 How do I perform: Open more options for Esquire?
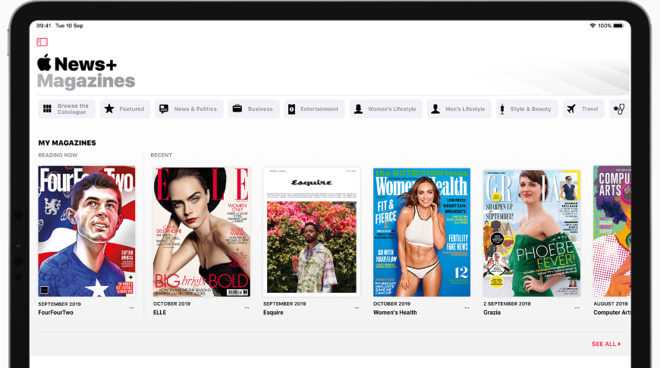357,308
